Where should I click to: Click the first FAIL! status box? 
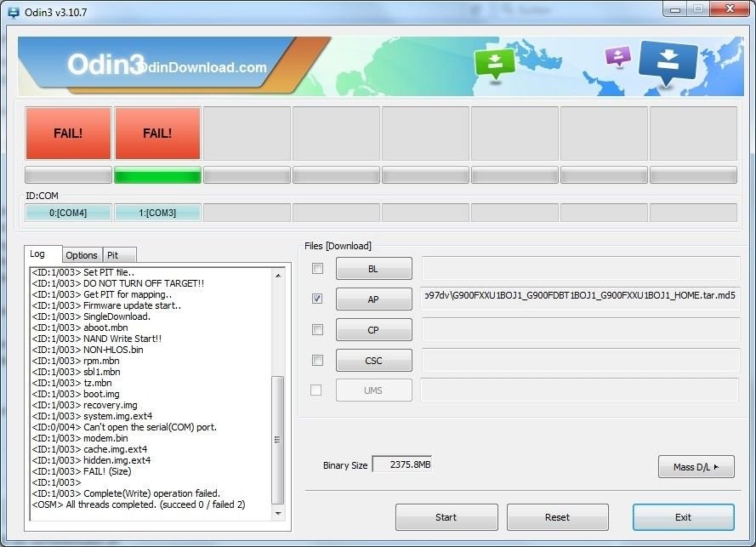click(68, 133)
